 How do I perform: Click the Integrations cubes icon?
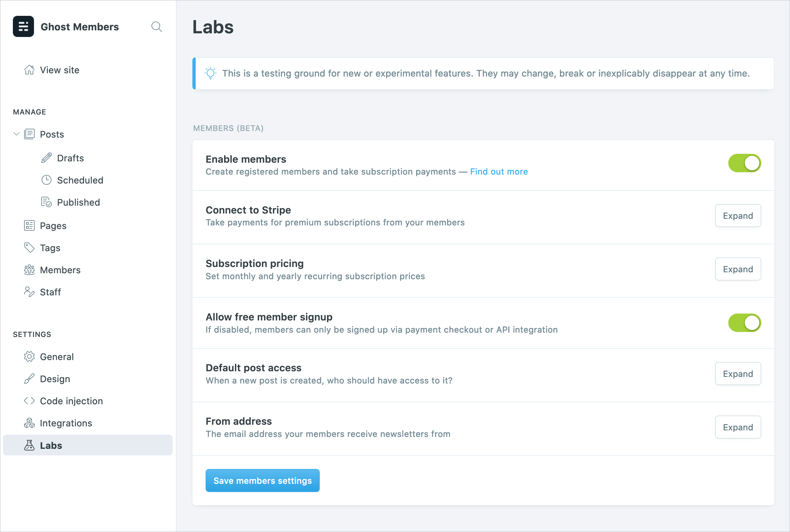[29, 423]
